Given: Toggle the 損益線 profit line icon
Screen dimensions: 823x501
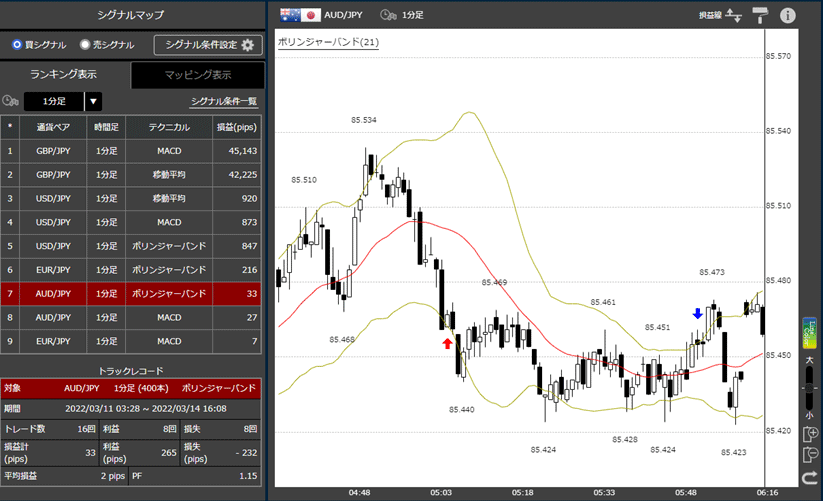Looking at the screenshot, I should click(733, 15).
